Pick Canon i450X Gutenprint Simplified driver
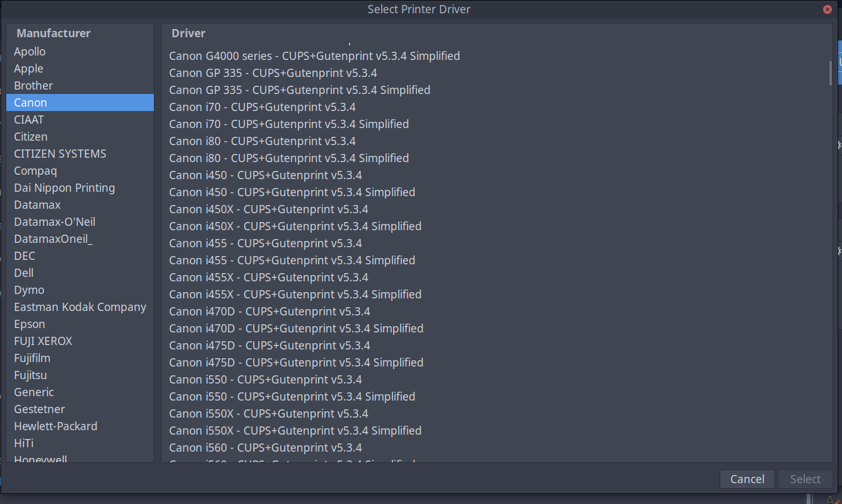The width and height of the screenshot is (842, 504). pyautogui.click(x=295, y=226)
